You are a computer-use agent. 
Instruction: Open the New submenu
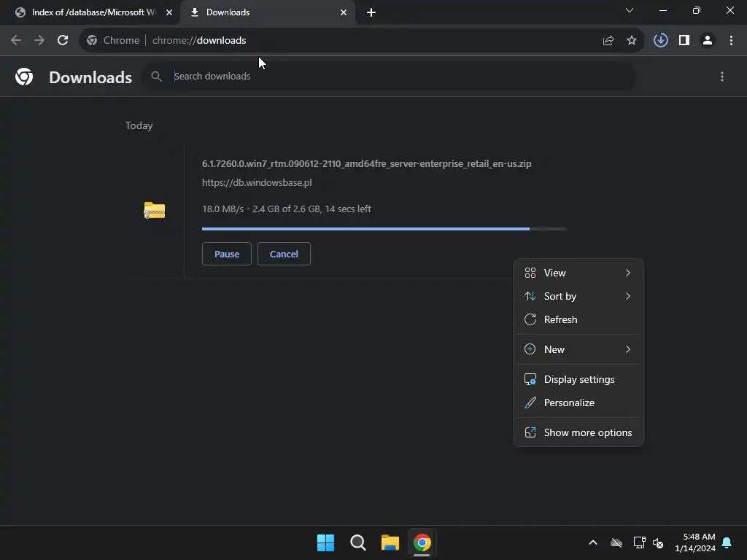tap(578, 349)
